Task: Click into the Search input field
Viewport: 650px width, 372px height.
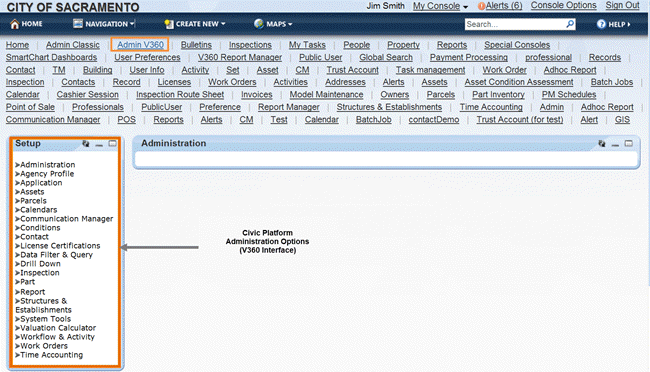Action: (515, 24)
